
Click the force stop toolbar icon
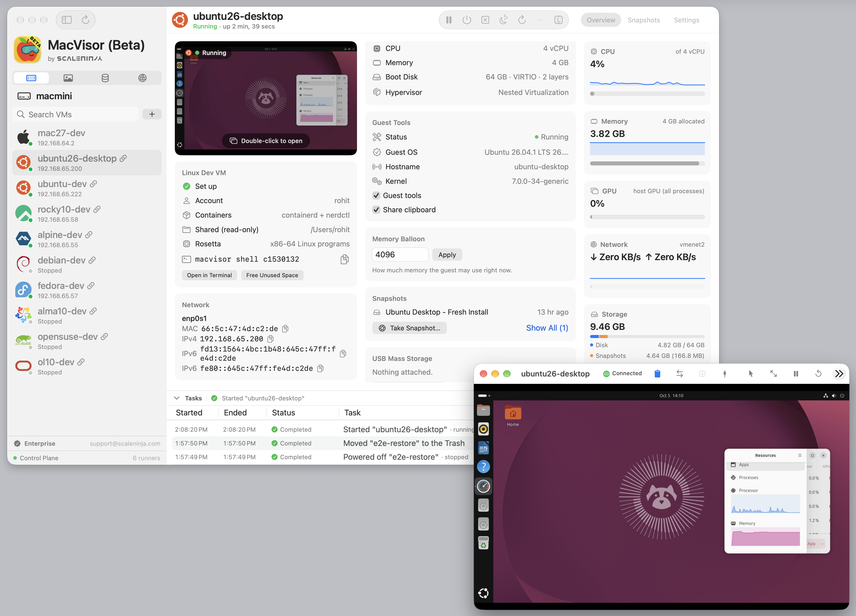point(485,20)
